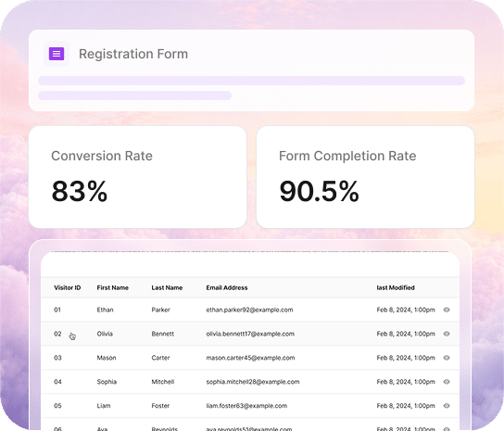Click email ethan.parker92@example.com
The image size is (504, 431).
pos(249,310)
